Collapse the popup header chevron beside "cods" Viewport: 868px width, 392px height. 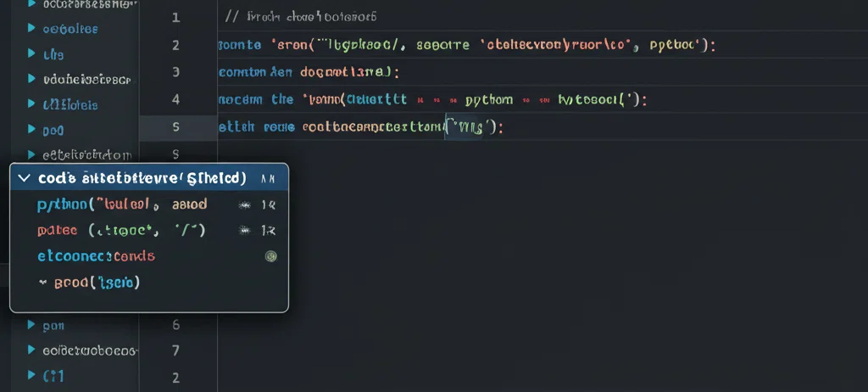pyautogui.click(x=24, y=178)
